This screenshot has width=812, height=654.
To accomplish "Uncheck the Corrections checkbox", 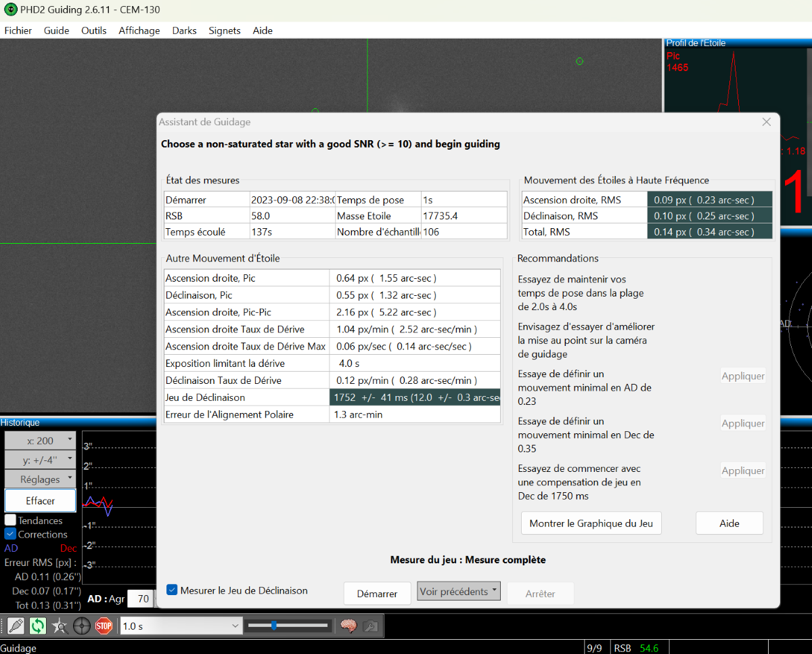I will click(x=11, y=534).
